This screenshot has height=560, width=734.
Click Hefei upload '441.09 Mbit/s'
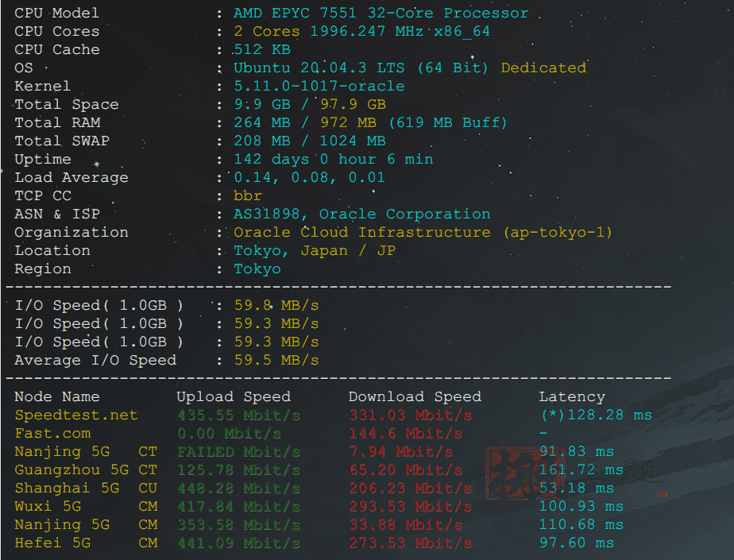point(239,543)
